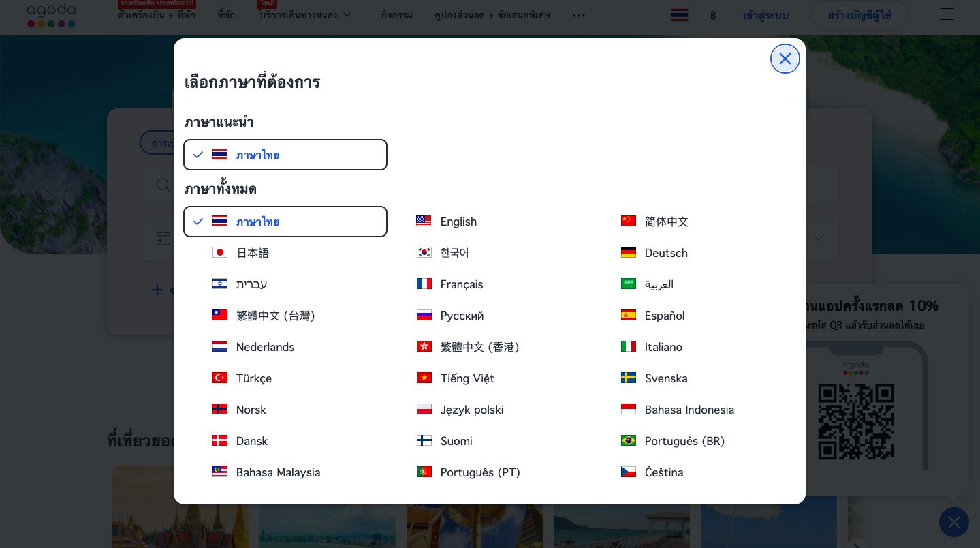
Task: Dismiss the blue floating close button
Action: tap(953, 522)
